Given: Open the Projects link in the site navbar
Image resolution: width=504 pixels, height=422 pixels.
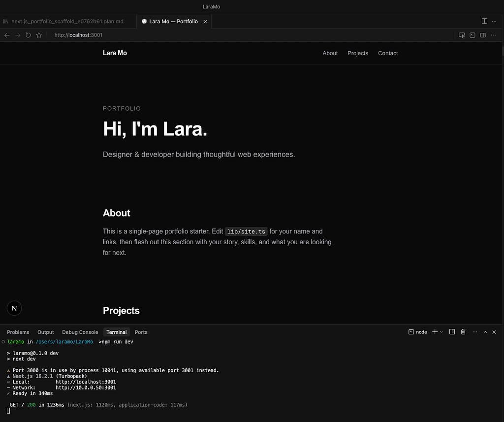Looking at the screenshot, I should 358,53.
